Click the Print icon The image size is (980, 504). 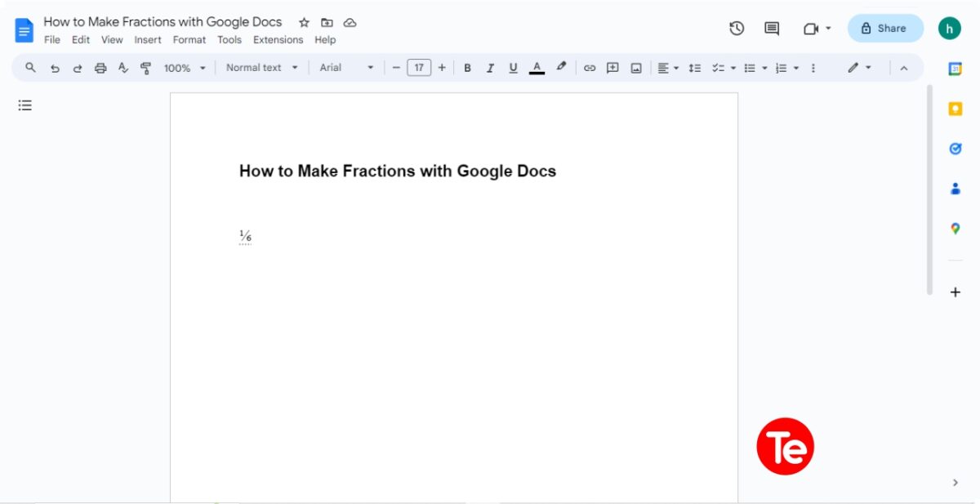pos(100,68)
